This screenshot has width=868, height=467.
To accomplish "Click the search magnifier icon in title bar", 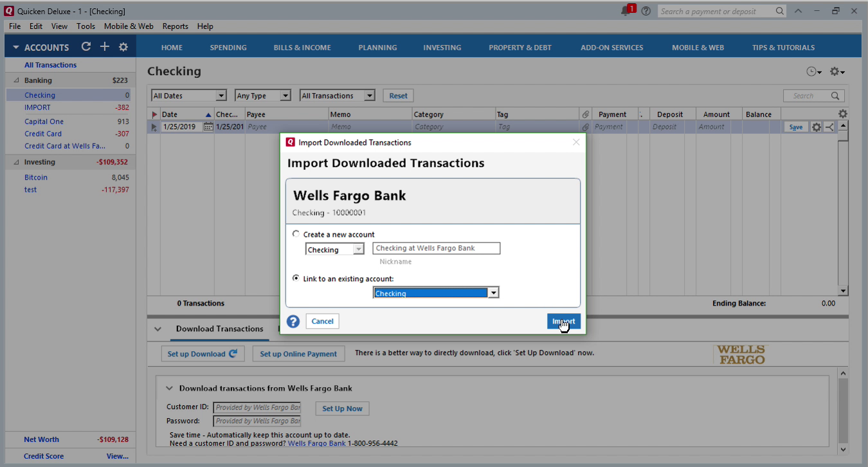I will pyautogui.click(x=780, y=11).
